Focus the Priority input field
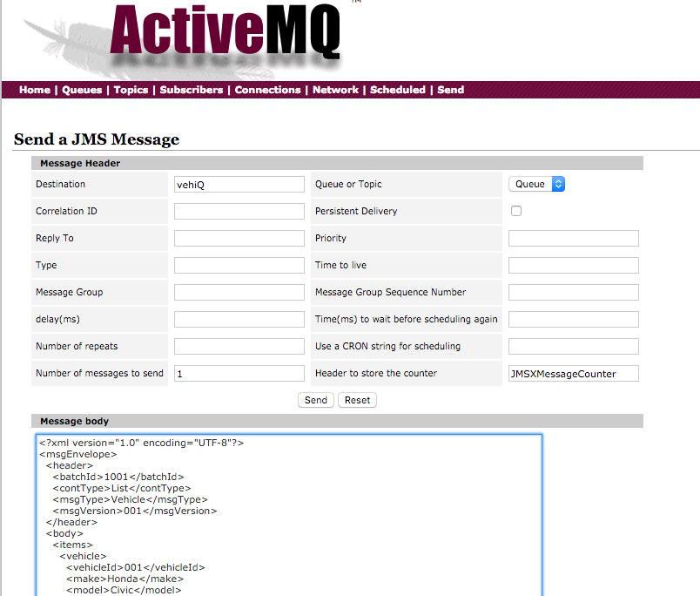 tap(574, 238)
